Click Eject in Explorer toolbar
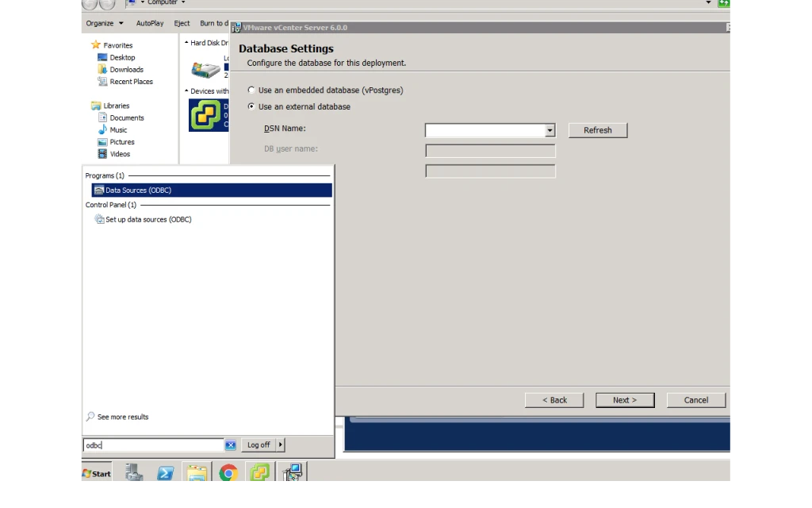 click(x=182, y=23)
